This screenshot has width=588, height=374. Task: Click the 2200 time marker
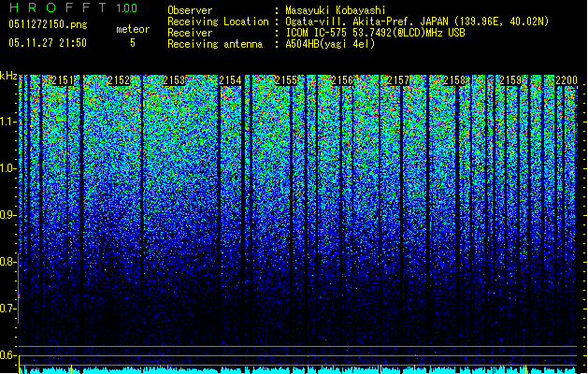point(566,80)
